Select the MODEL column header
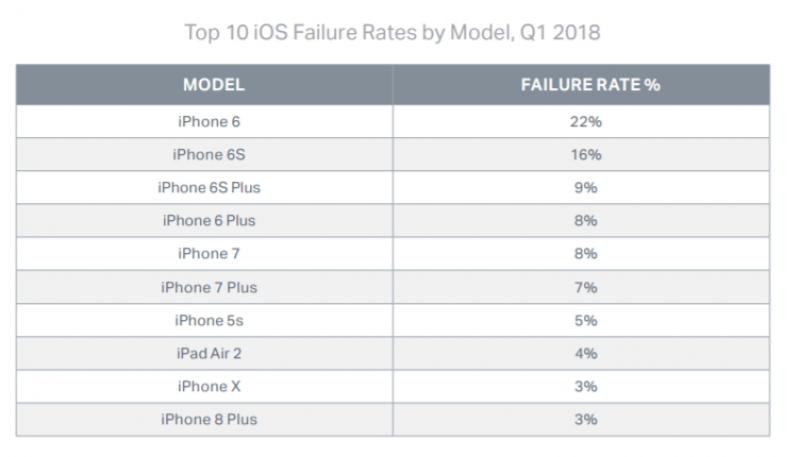800x457 pixels. (x=213, y=85)
